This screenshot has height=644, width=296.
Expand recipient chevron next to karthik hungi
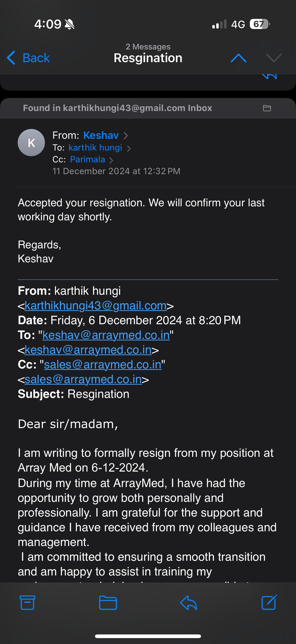[129, 149]
